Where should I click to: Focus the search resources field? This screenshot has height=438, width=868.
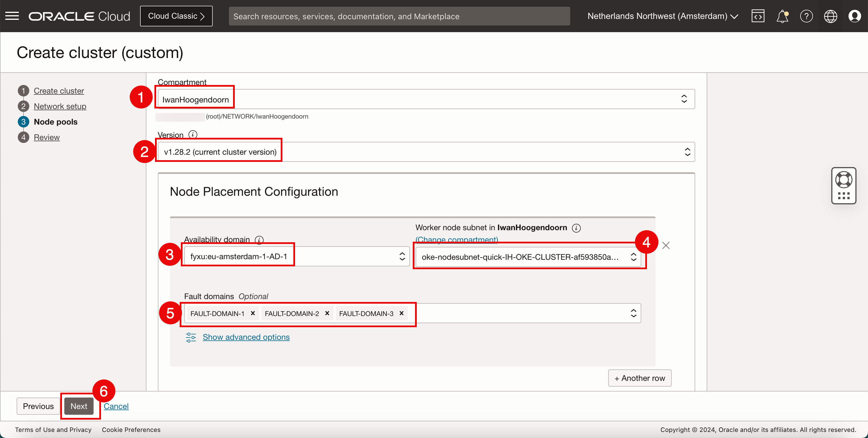click(399, 16)
